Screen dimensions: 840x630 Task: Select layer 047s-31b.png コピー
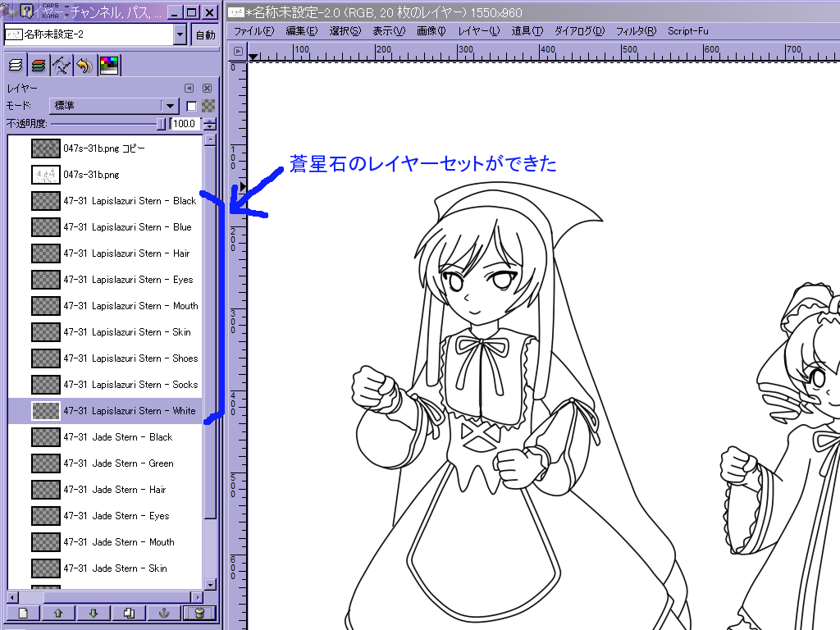pyautogui.click(x=105, y=148)
